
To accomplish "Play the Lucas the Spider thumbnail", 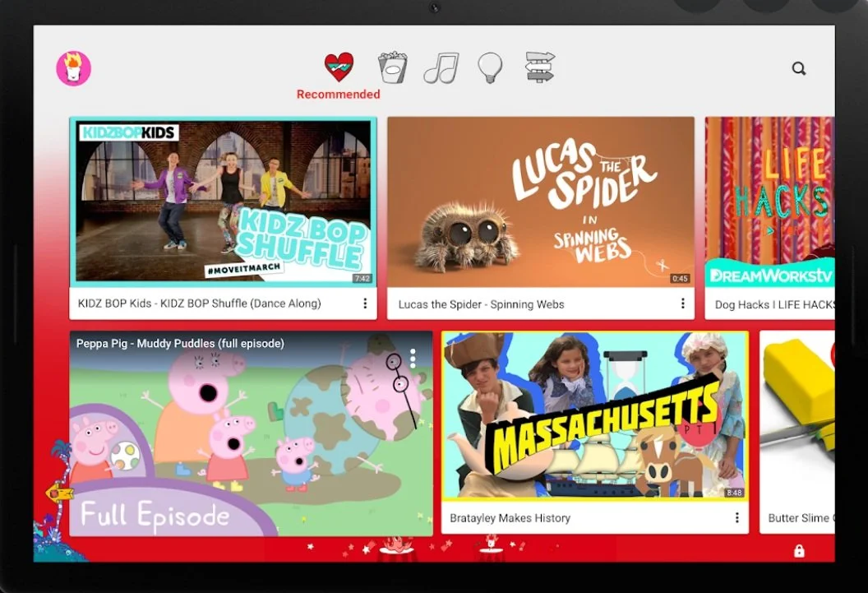I will pos(540,202).
